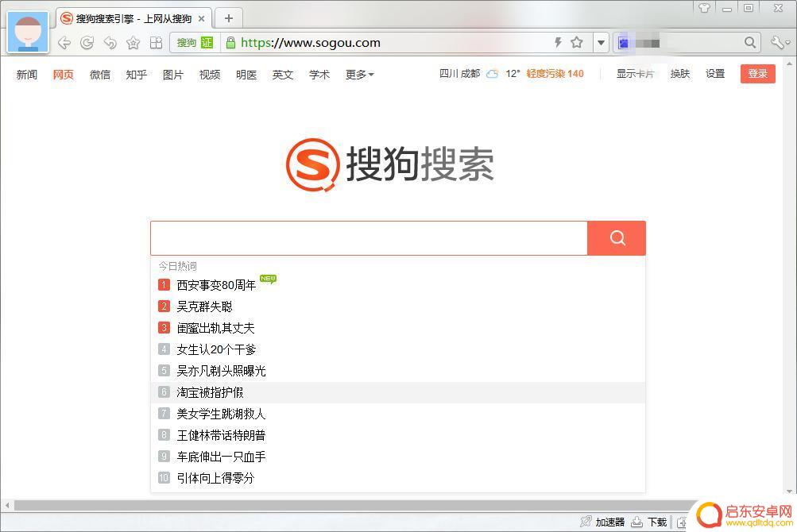Open the 加速器 accelerator in status bar
This screenshot has height=532, width=797.
pyautogui.click(x=603, y=522)
